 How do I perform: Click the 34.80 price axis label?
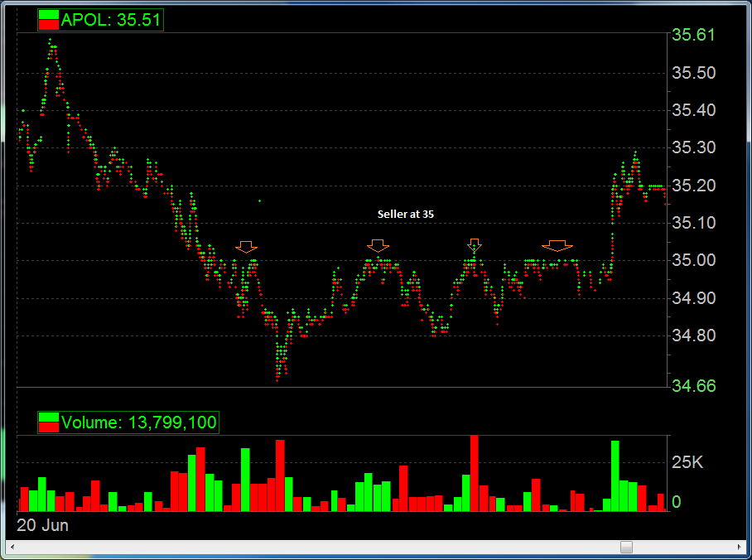pos(693,336)
